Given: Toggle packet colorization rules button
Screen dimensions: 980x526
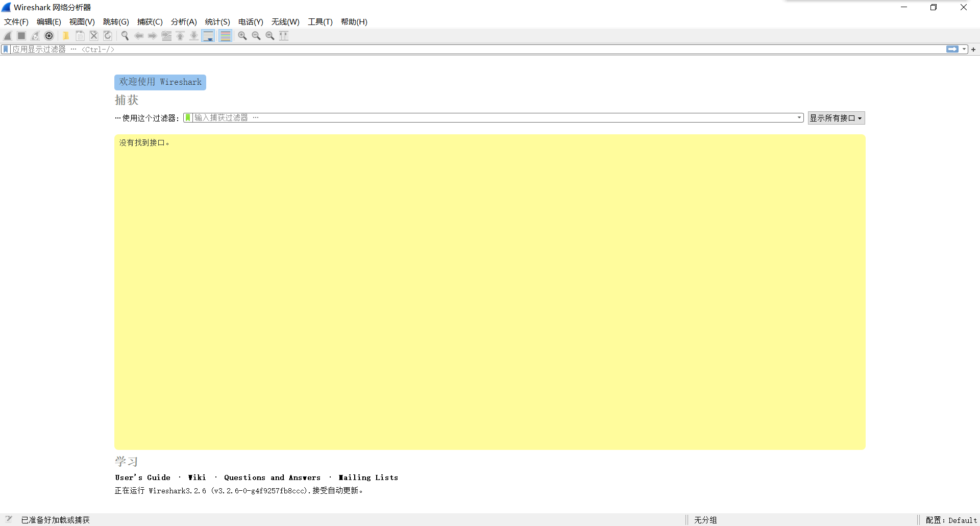Looking at the screenshot, I should [225, 36].
